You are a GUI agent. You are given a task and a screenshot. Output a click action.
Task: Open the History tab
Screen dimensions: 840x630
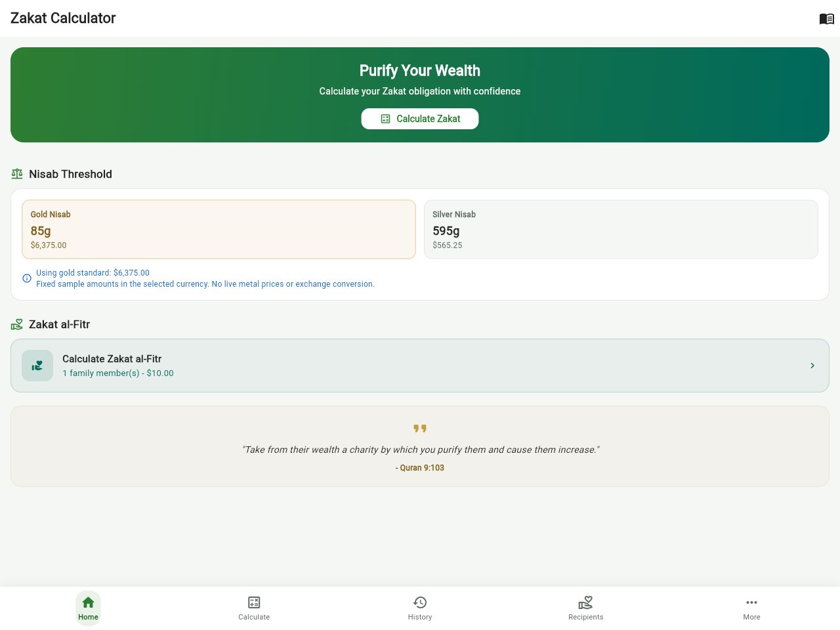point(420,608)
